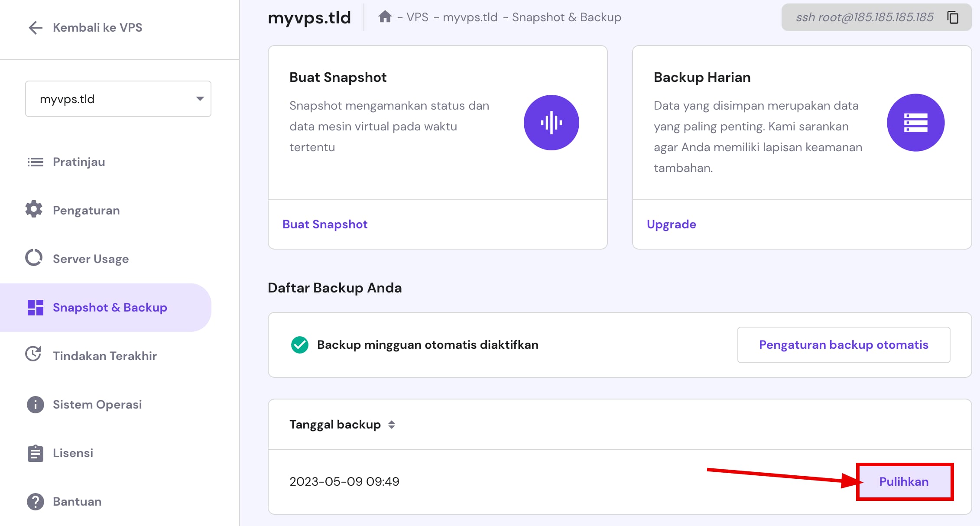980x526 pixels.
Task: Click the green weekly backup enabled checkmark
Action: click(x=299, y=344)
